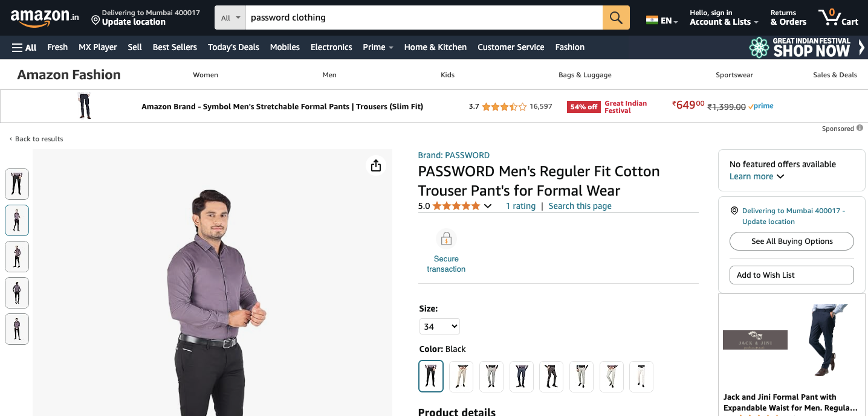Go Back to results
The height and width of the screenshot is (416, 868).
(37, 139)
